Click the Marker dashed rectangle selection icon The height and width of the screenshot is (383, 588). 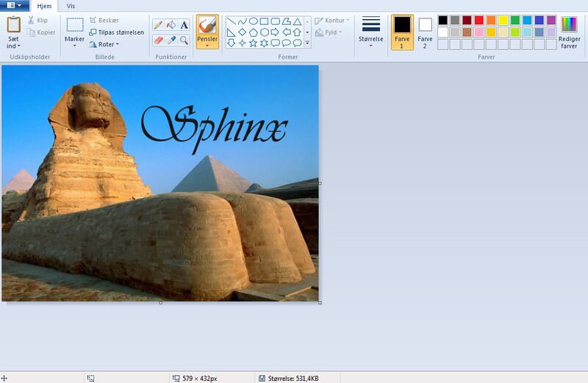pyautogui.click(x=75, y=25)
